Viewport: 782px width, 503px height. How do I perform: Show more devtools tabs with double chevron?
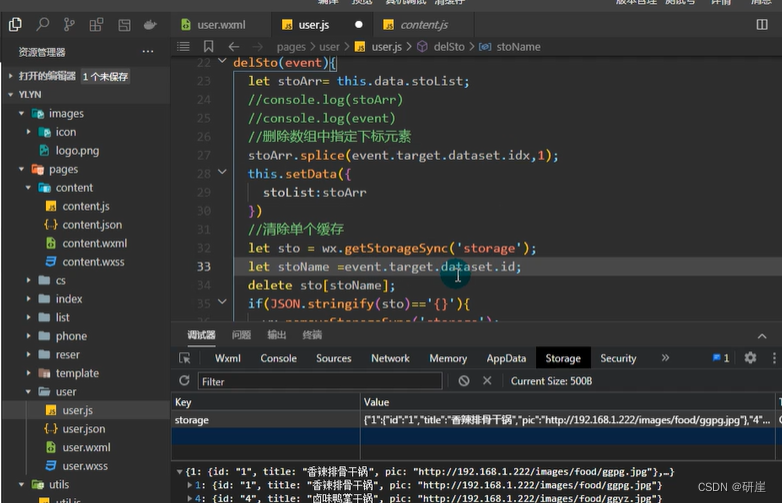[665, 358]
